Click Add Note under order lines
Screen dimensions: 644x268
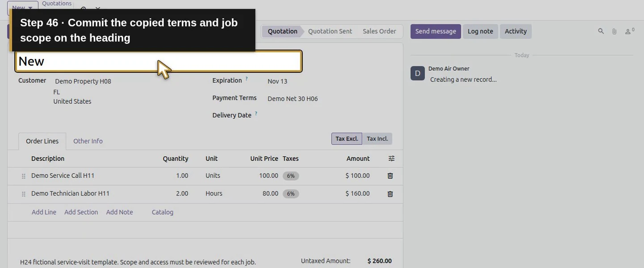[119, 212]
